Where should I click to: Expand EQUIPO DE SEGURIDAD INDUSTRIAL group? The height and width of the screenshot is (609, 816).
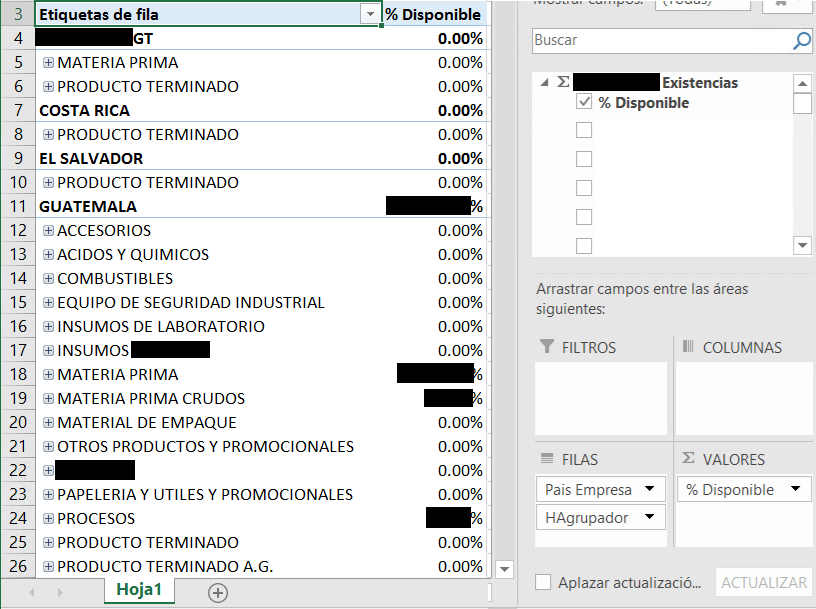click(48, 302)
